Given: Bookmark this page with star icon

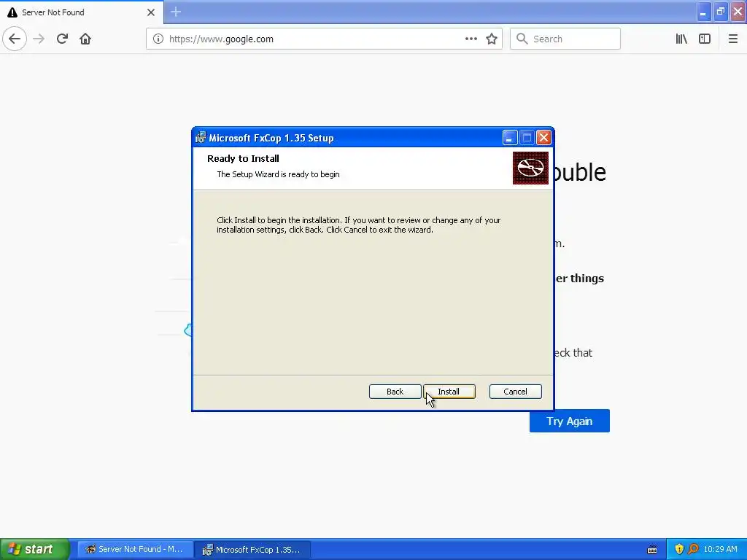Looking at the screenshot, I should pyautogui.click(x=492, y=39).
